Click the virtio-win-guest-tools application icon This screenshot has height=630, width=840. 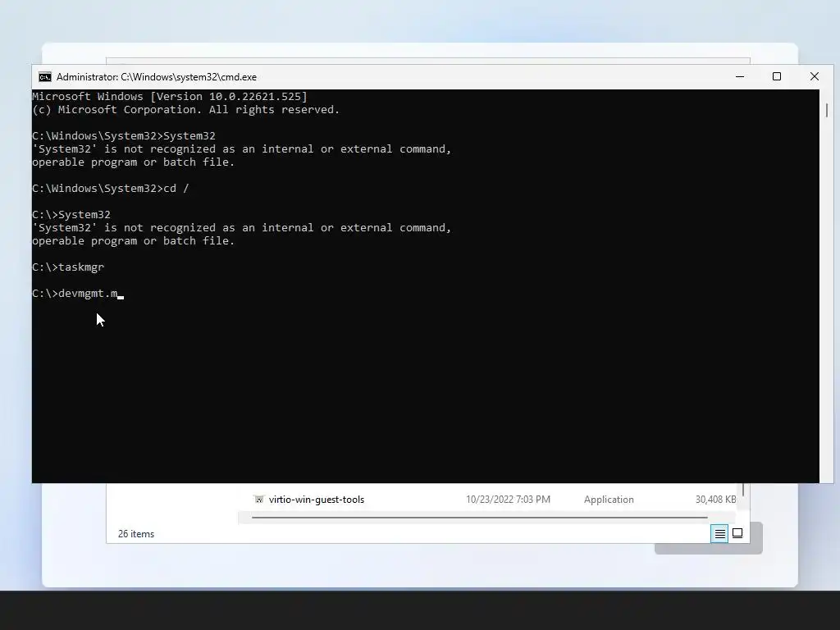258,500
